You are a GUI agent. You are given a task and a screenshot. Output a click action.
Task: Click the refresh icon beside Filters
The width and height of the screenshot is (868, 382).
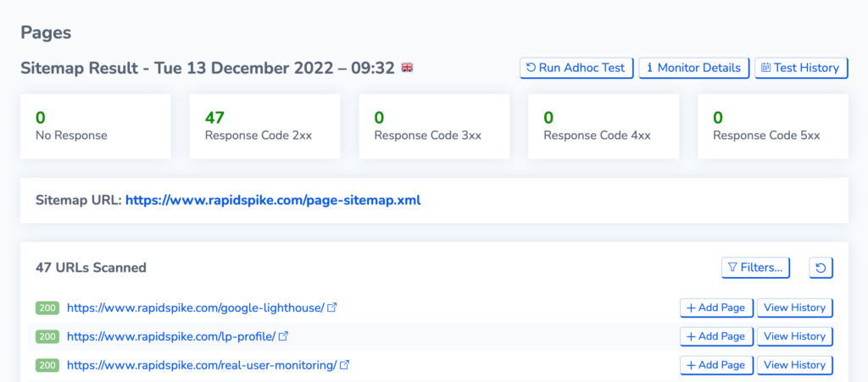click(821, 268)
